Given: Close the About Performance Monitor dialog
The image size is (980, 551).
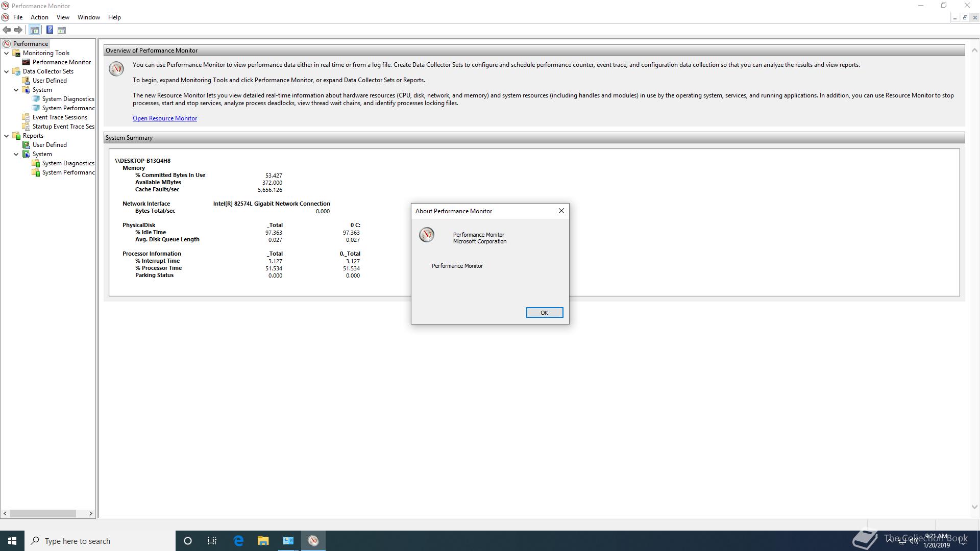Looking at the screenshot, I should (561, 211).
